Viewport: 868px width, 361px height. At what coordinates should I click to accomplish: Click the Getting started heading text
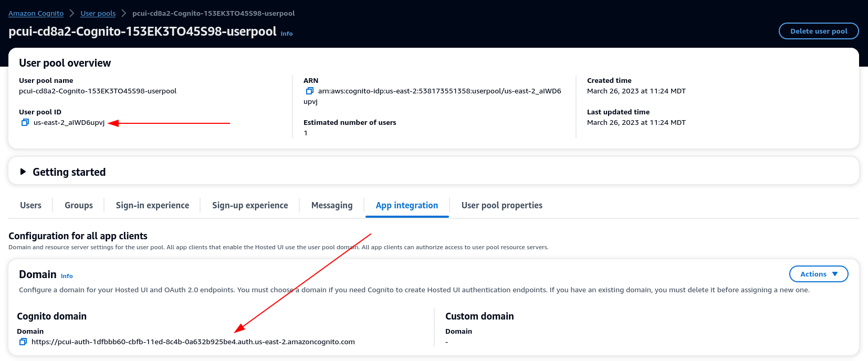[69, 172]
